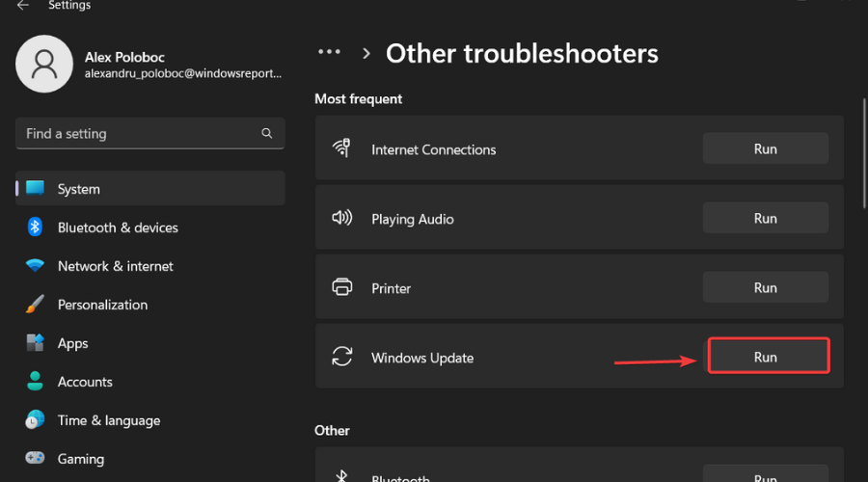The width and height of the screenshot is (868, 482).
Task: Run the Internet Connections troubleshooter
Action: (765, 148)
